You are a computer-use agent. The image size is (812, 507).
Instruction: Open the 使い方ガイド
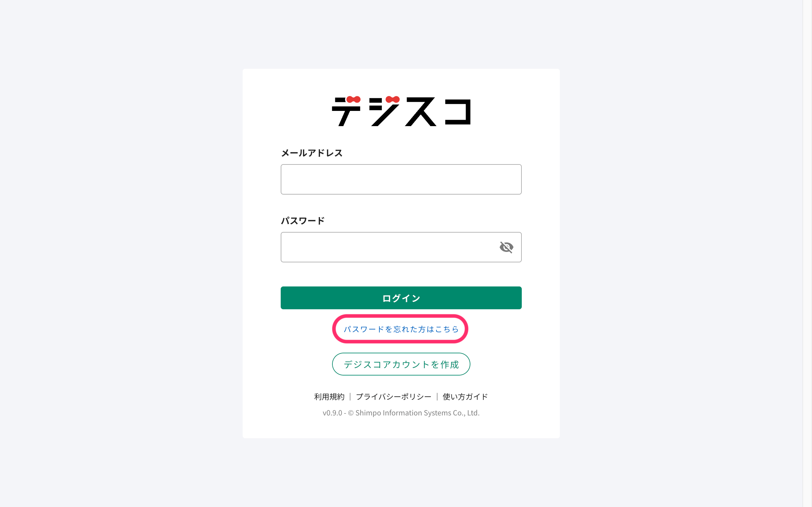coord(464,396)
